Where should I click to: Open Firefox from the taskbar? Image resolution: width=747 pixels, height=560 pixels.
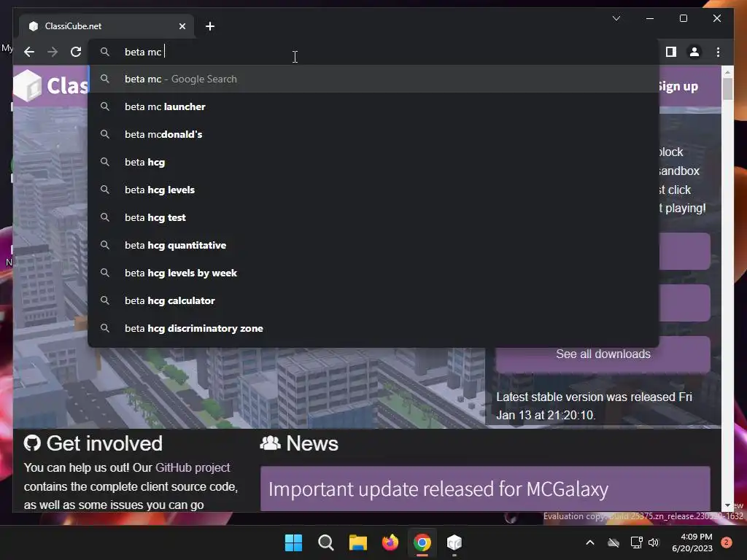[x=390, y=542]
